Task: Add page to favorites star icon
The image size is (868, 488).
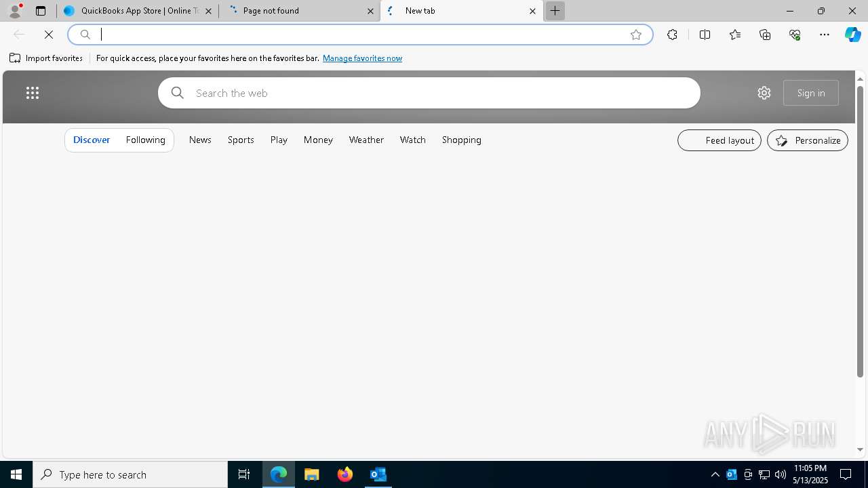Action: 636,35
